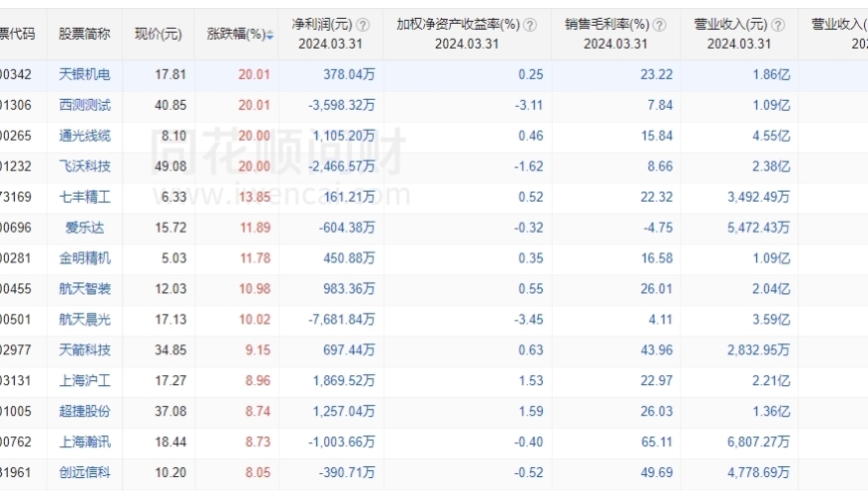Select net profit value -3,598.32万

point(342,105)
